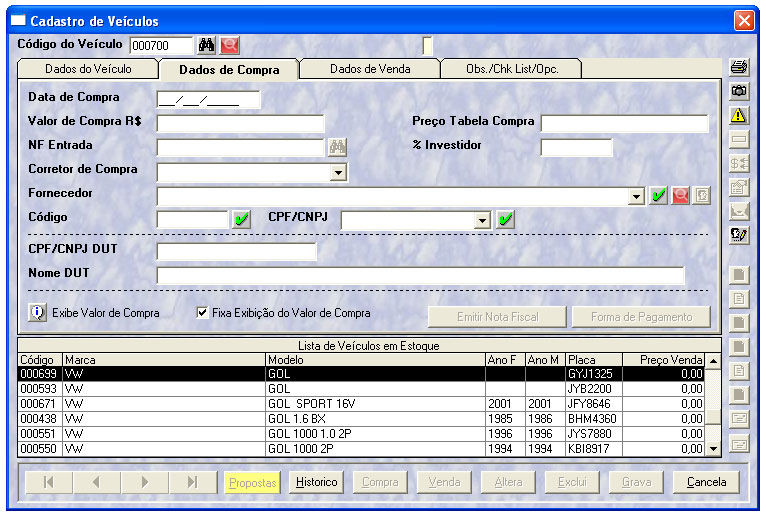Click the printer icon in the right sidebar
The height and width of the screenshot is (518, 766).
[x=739, y=67]
